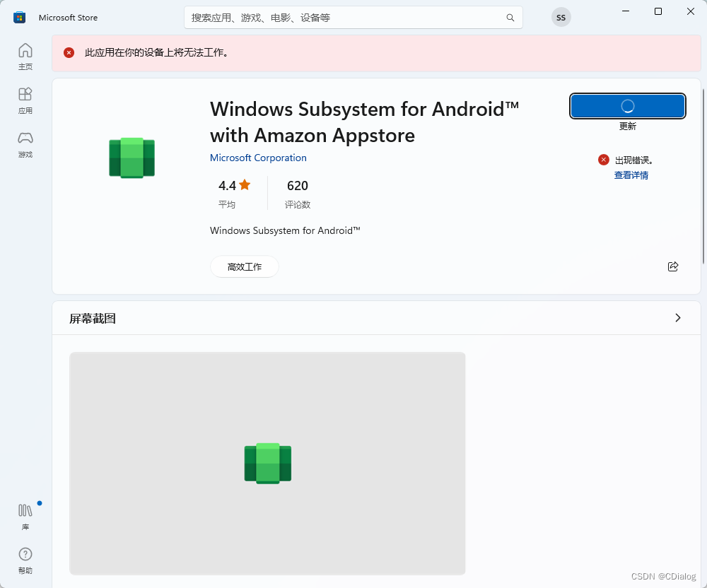Click the search magnifier icon
Screen dimensions: 707x588
pyautogui.click(x=510, y=18)
